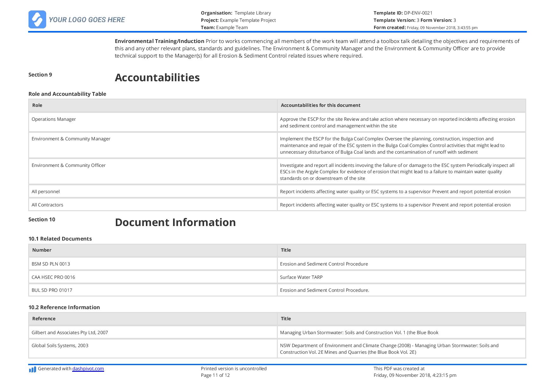Select the 'Environment & Community Officer' cell
Screen dimensions: 555x392
click(x=153, y=172)
